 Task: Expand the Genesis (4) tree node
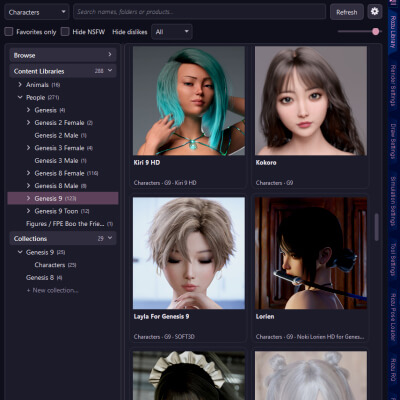point(28,110)
